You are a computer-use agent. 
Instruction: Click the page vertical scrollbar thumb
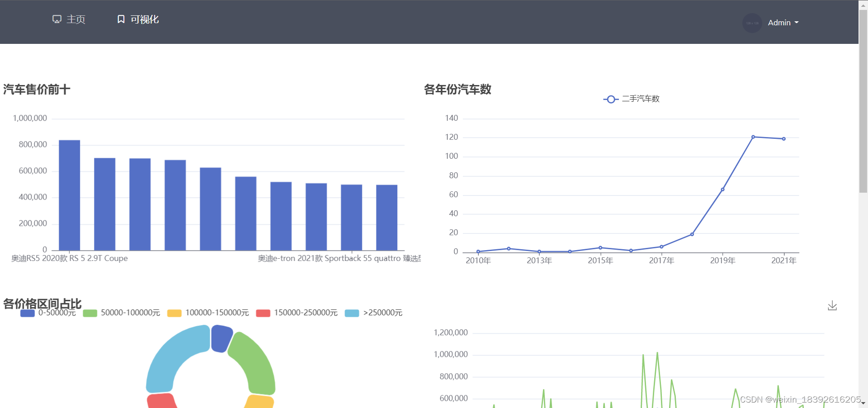(x=863, y=102)
